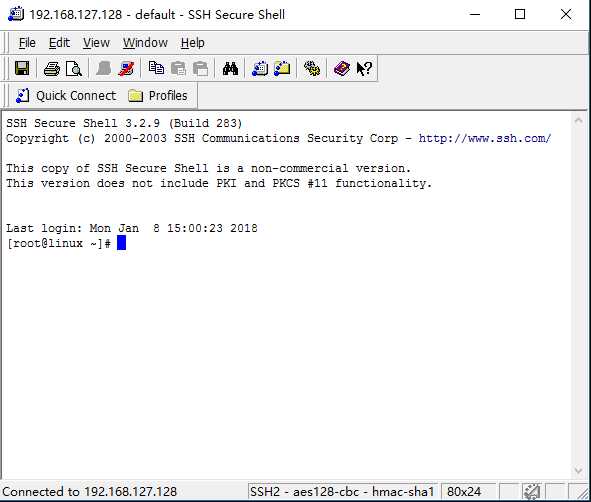Close the SSH Secure Shell window

click(566, 15)
